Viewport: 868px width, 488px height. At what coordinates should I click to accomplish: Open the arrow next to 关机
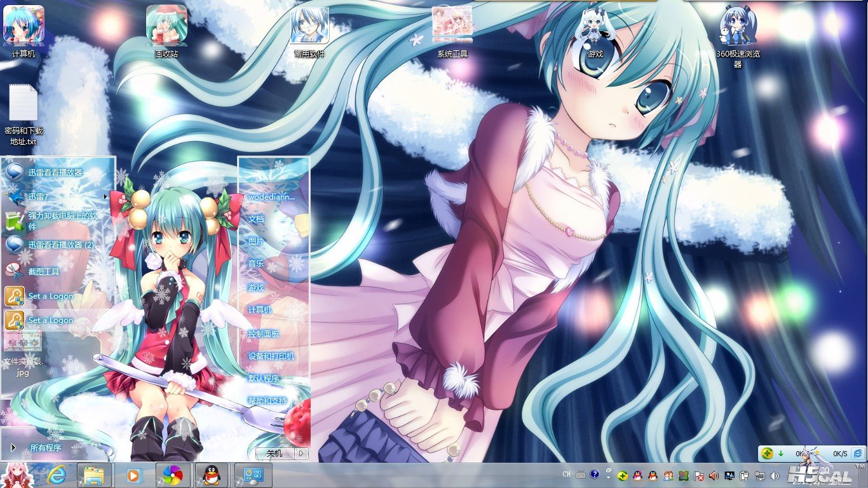click(x=301, y=454)
